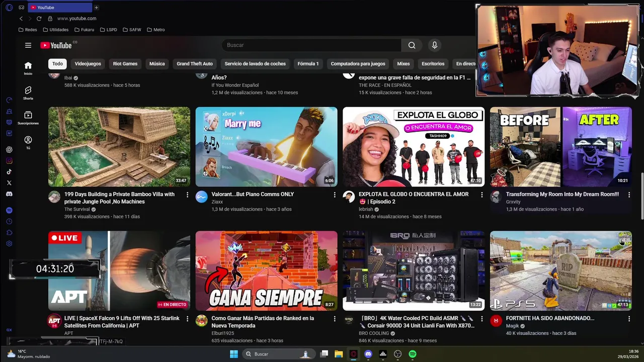Open the Metro bookmarks folder
The height and width of the screenshot is (362, 644).
pos(156,30)
